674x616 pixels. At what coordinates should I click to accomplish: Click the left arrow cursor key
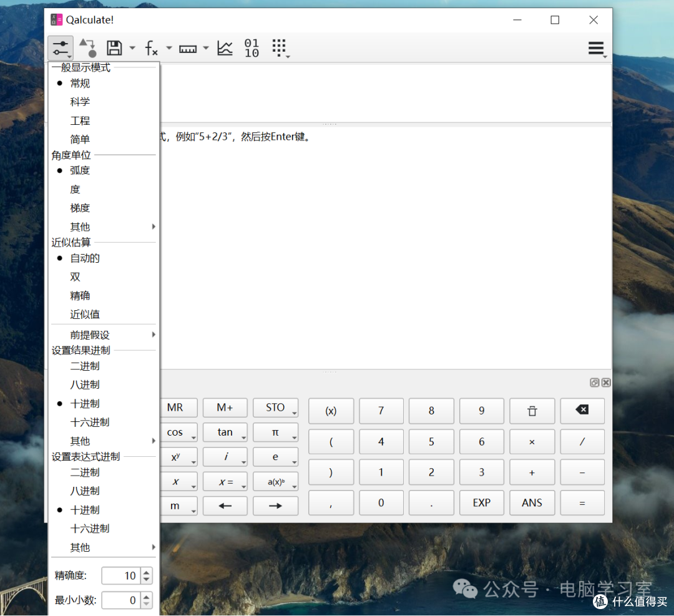point(225,506)
